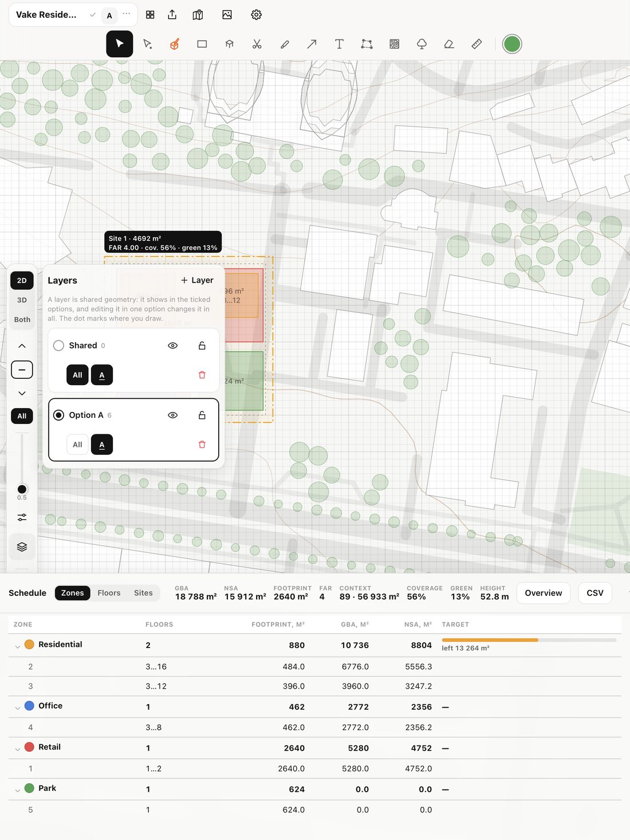Screen dimensions: 630x840
Task: Click the Office blue color dot
Action: 29,706
